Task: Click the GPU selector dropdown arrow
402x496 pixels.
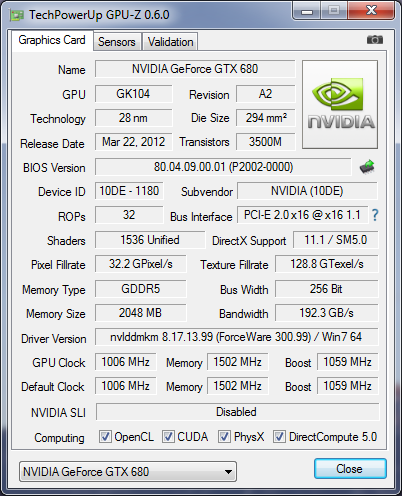Action: (228, 472)
